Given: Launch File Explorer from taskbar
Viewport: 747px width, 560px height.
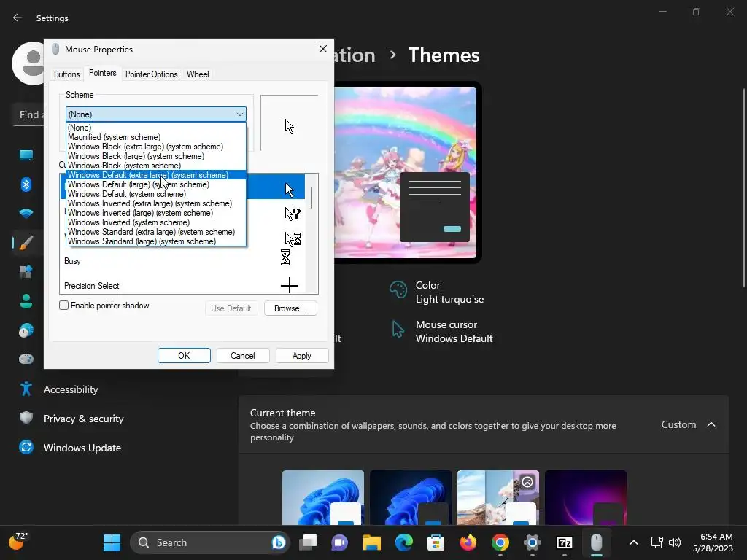Looking at the screenshot, I should 371,542.
